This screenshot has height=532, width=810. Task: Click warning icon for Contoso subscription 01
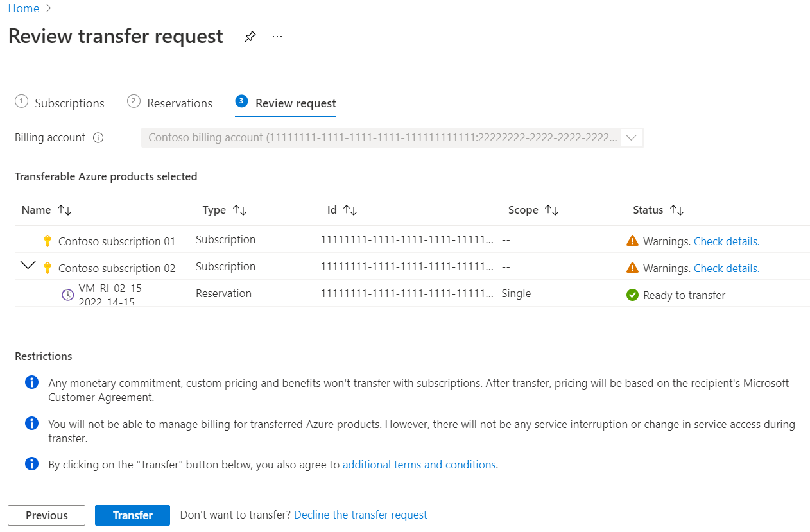(x=632, y=241)
